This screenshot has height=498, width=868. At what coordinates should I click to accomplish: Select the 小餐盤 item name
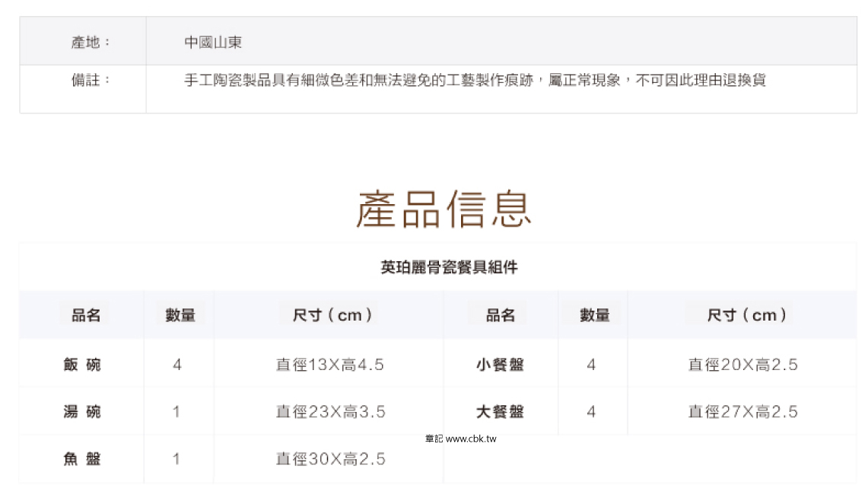tap(500, 365)
